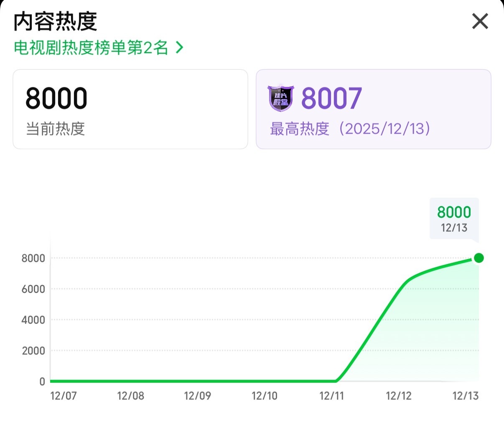Screen dimensions: 504x425
Task: Tap the 8000 12/13 tooltip bubble
Action: tap(454, 219)
